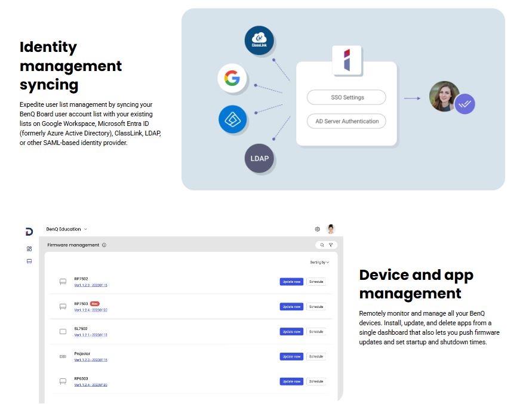This screenshot has height=404, width=532.
Task: Open the settings gear icon
Action: (317, 229)
